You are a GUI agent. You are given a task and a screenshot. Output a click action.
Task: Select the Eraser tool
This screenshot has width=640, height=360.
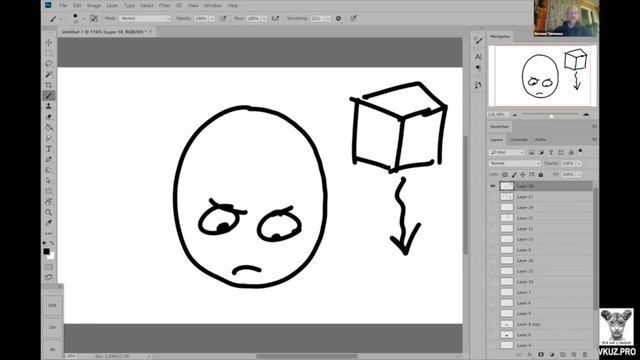[x=49, y=117]
